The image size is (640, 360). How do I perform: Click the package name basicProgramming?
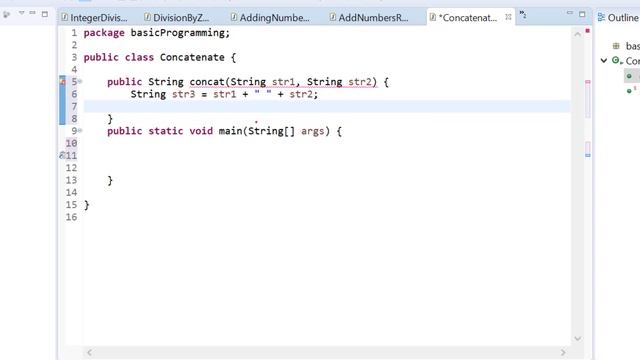pyautogui.click(x=177, y=33)
